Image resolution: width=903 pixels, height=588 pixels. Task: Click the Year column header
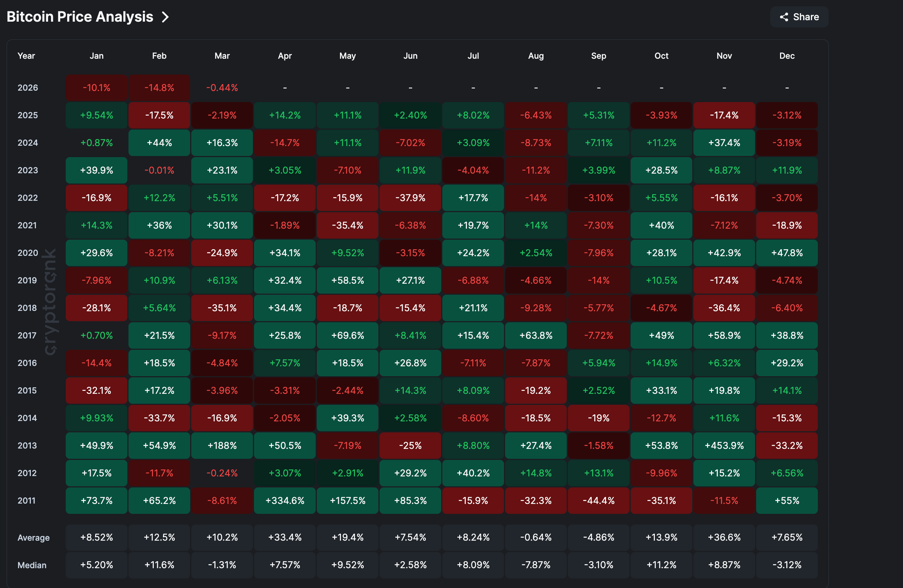click(x=26, y=55)
